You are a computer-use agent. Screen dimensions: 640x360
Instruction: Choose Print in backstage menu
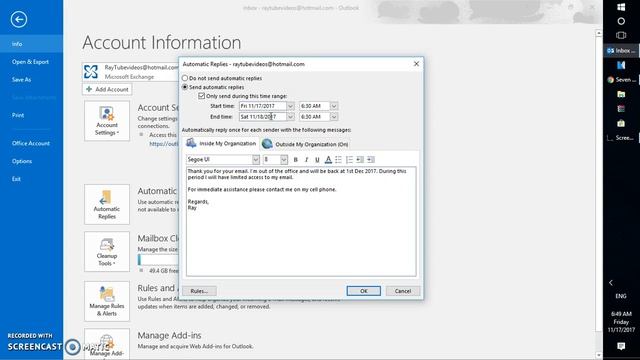coord(31,115)
